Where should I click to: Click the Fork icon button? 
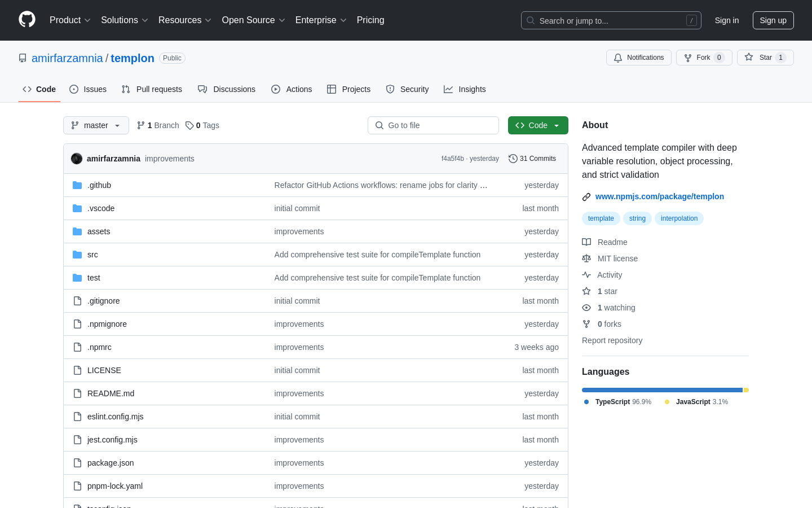(x=704, y=58)
